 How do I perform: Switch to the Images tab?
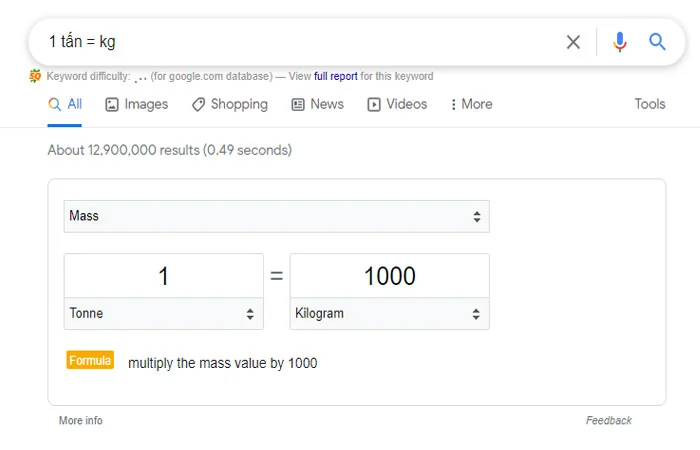coord(137,104)
